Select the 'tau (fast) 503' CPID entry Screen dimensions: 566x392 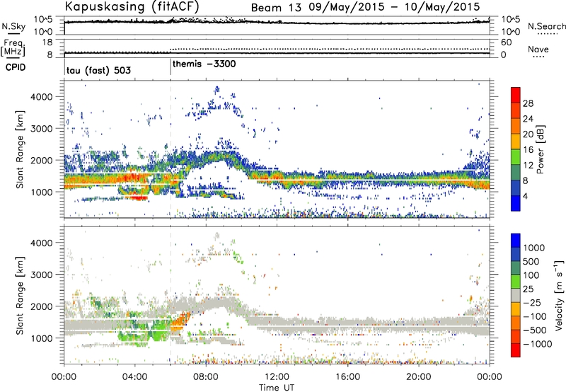pos(98,70)
